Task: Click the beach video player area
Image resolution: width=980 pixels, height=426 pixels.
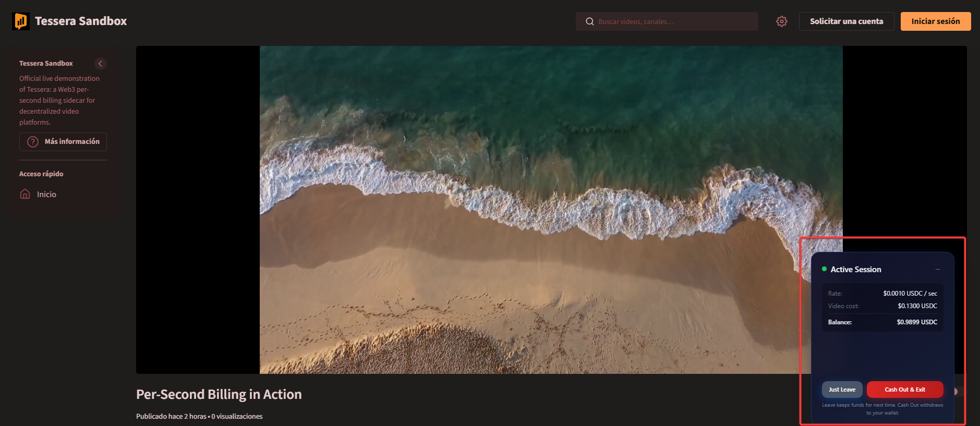Action: 551,210
